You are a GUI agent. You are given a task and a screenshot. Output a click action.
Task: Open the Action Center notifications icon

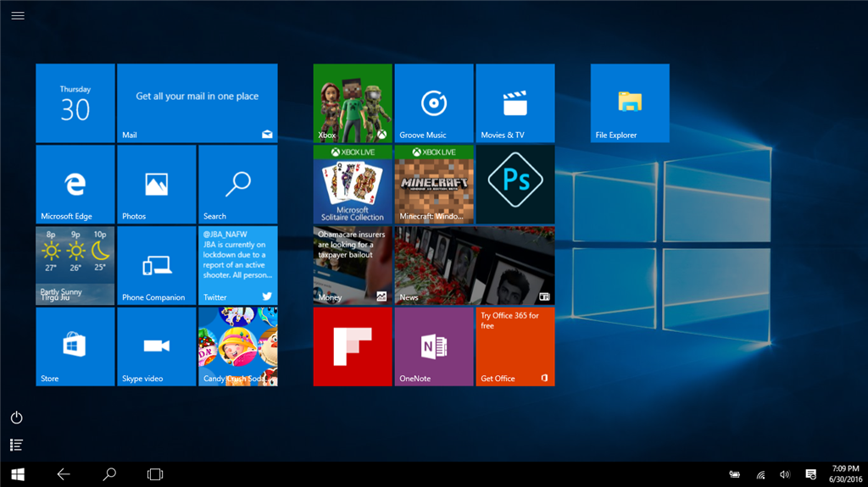pos(810,474)
